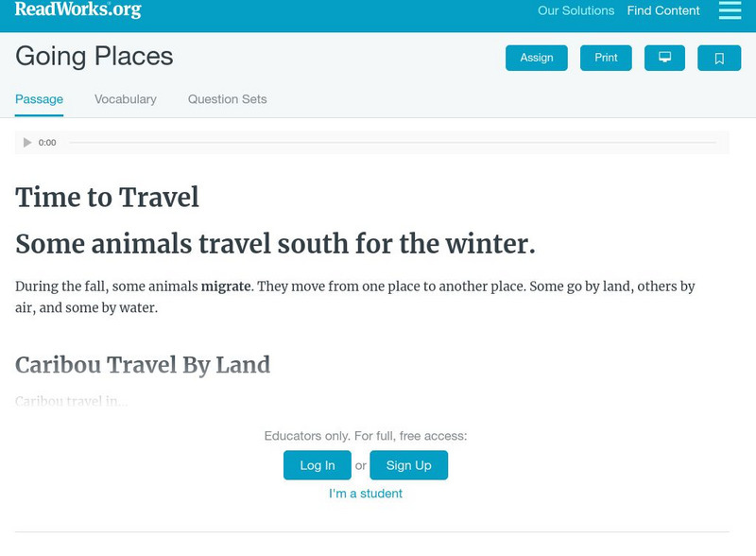Open the Question Sets tab
Screen dimensions: 756x556
227,99
